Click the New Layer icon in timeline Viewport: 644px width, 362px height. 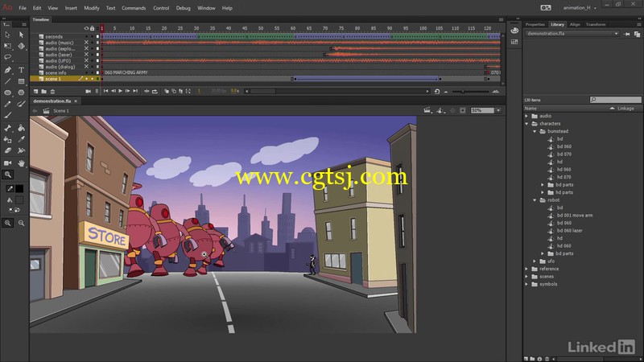tap(35, 92)
